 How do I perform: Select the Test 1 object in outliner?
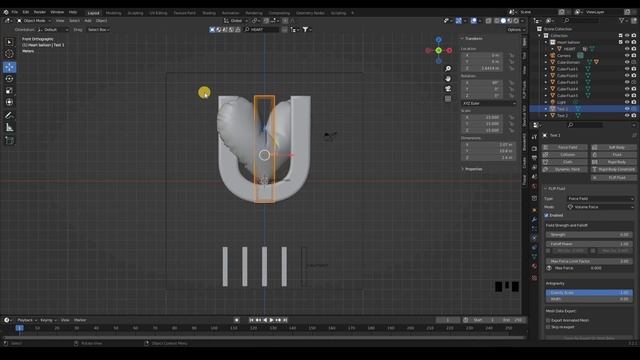562,109
